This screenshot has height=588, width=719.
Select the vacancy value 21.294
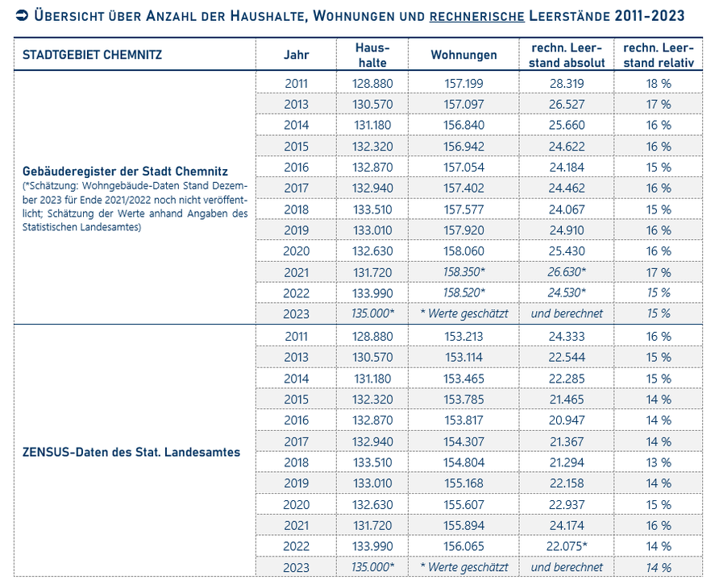tap(567, 462)
